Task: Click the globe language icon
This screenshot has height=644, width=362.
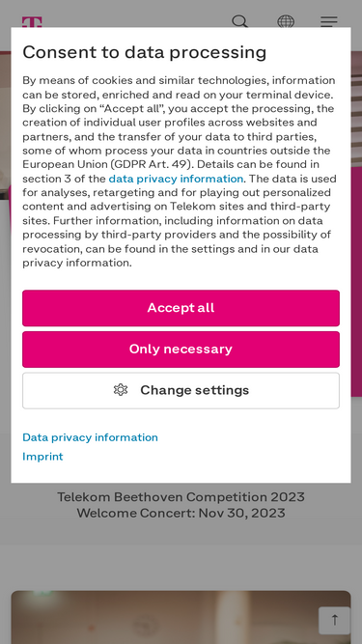Action: coord(286,21)
